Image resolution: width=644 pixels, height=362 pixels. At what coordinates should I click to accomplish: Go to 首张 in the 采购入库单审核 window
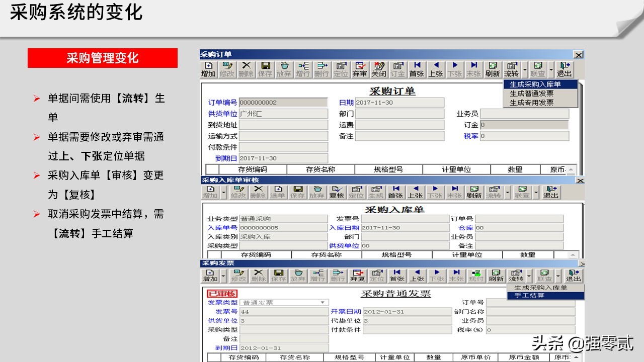pyautogui.click(x=395, y=192)
